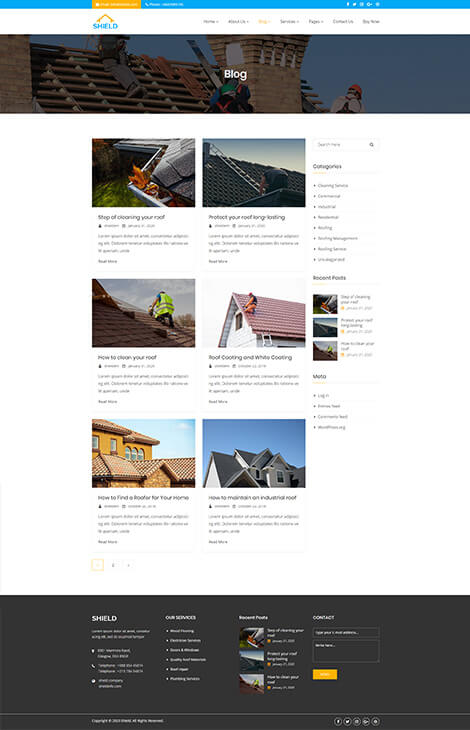
Task: Open the footer Google Plus circle icon
Action: [x=366, y=721]
